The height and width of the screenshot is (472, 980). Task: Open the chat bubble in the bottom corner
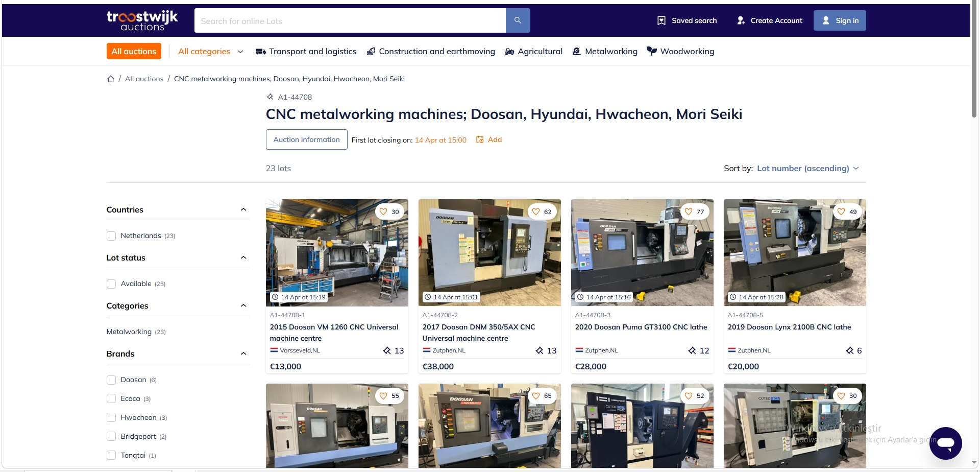click(x=945, y=443)
